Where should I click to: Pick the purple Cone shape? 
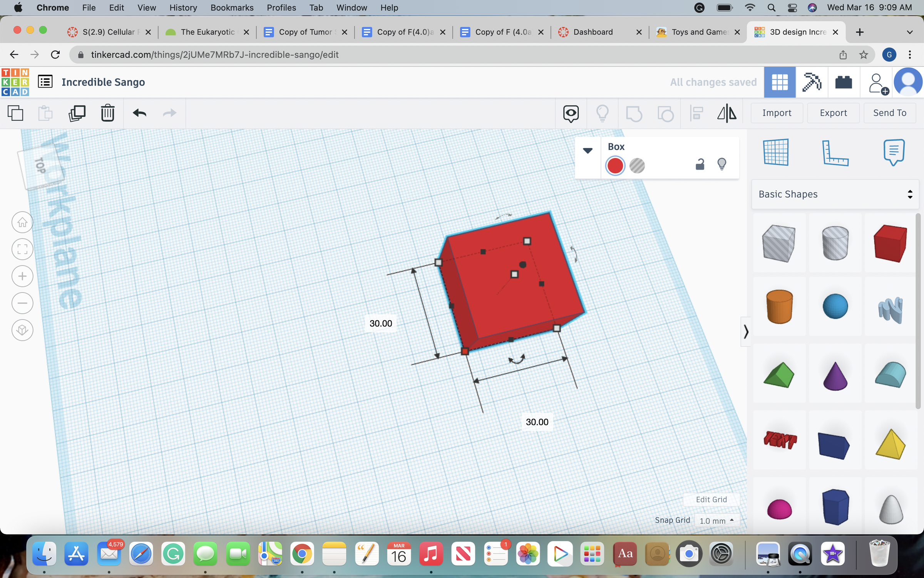[835, 376]
